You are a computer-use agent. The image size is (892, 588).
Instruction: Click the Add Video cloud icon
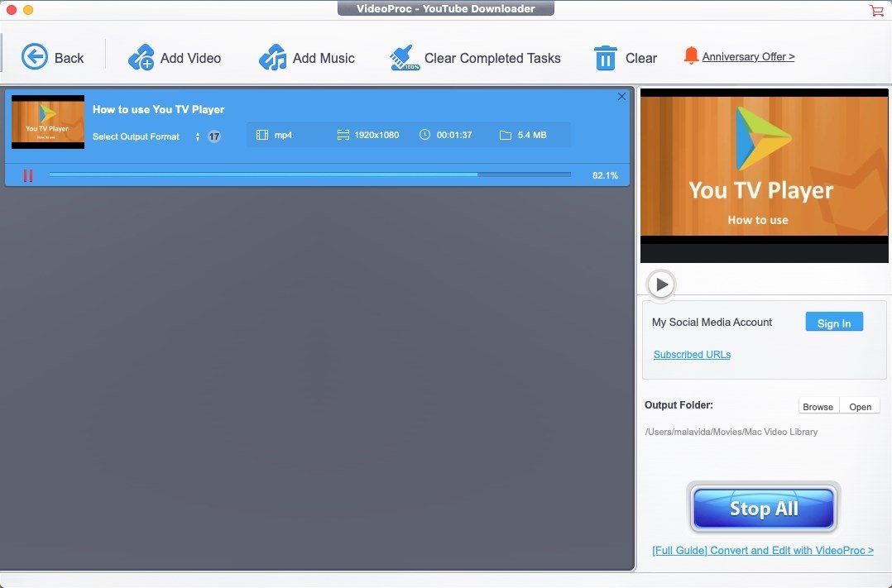click(141, 57)
